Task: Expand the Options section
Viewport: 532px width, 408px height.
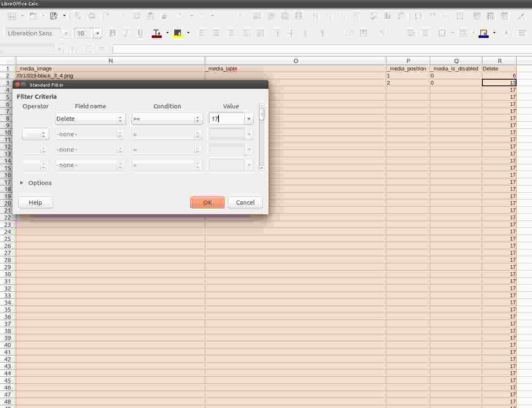Action: tap(36, 183)
